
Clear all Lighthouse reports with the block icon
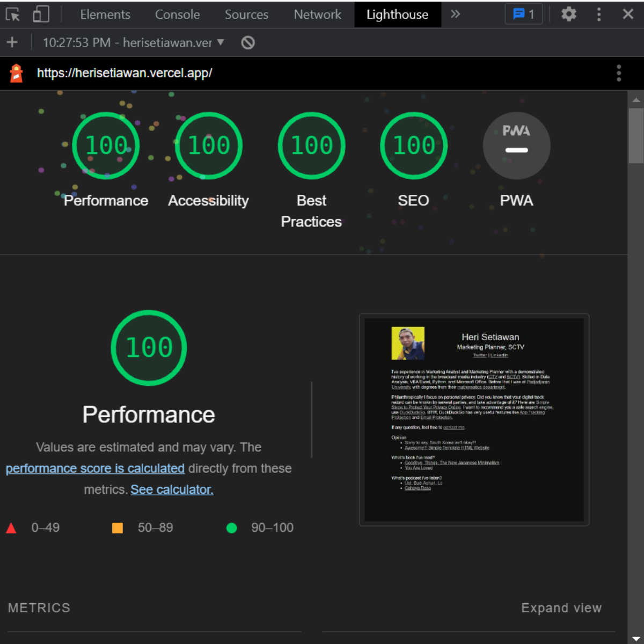(x=247, y=42)
